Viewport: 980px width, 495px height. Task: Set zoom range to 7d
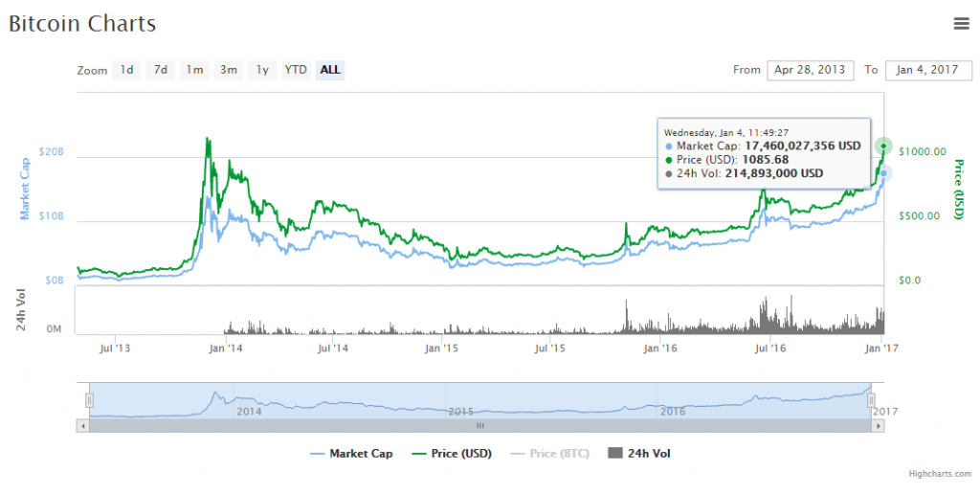pos(161,70)
